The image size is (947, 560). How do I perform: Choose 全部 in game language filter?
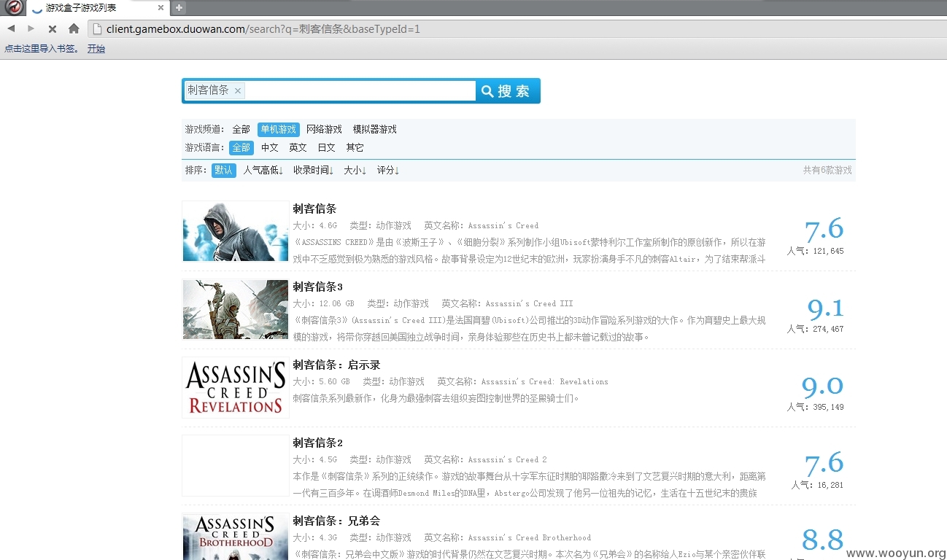tap(241, 147)
